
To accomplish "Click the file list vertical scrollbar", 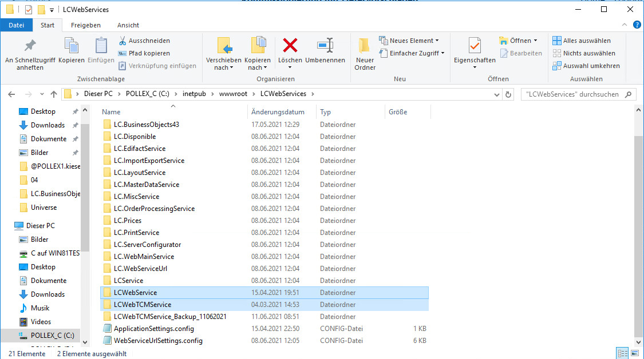I will click(639, 229).
